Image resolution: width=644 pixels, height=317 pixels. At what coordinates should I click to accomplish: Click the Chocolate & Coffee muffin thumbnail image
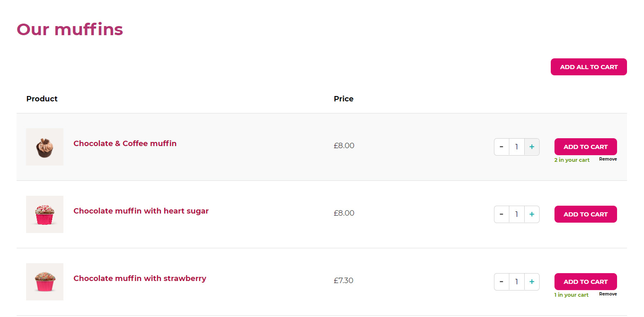[45, 147]
